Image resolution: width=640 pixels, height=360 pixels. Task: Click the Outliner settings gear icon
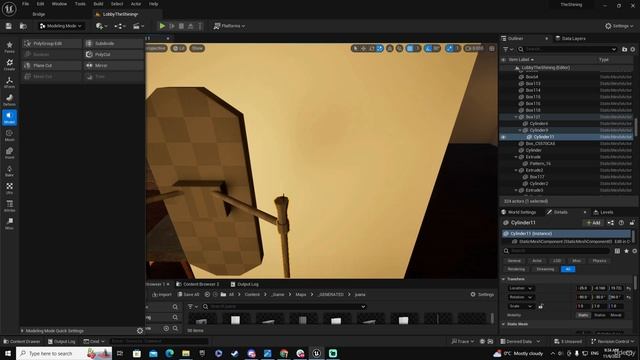pyautogui.click(x=633, y=49)
